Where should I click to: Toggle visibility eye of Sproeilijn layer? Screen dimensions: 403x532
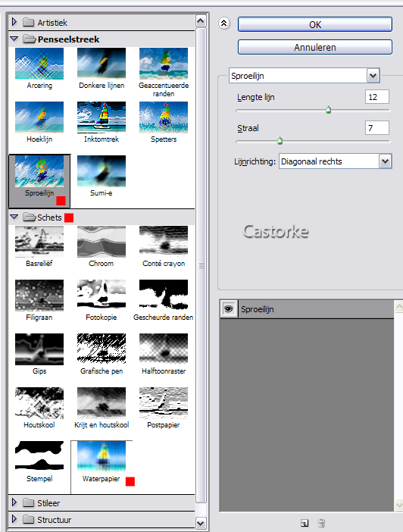pyautogui.click(x=229, y=308)
